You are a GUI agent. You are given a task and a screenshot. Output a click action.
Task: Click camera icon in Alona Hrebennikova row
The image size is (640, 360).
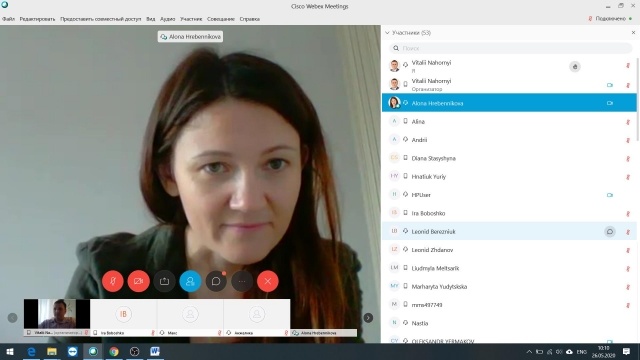click(609, 103)
